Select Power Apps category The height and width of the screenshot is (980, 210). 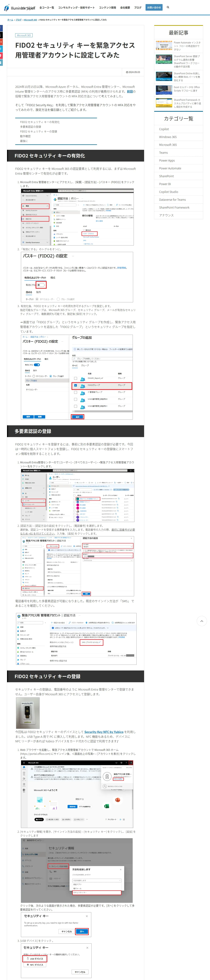[178, 161]
